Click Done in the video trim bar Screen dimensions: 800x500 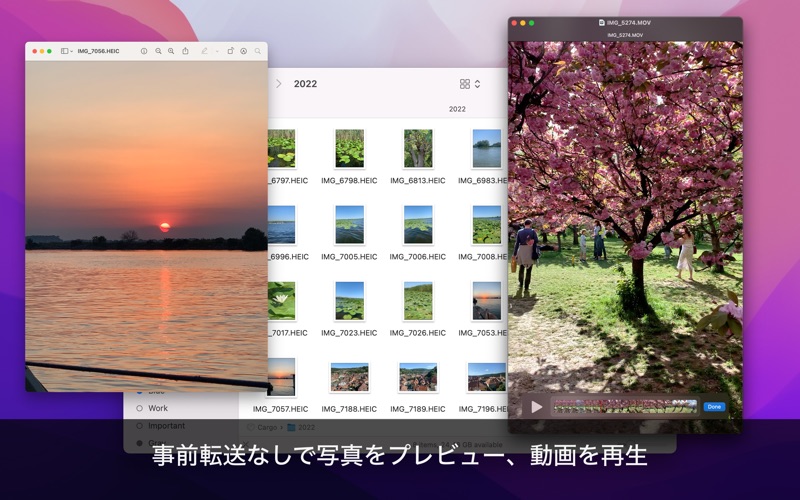[x=714, y=407]
